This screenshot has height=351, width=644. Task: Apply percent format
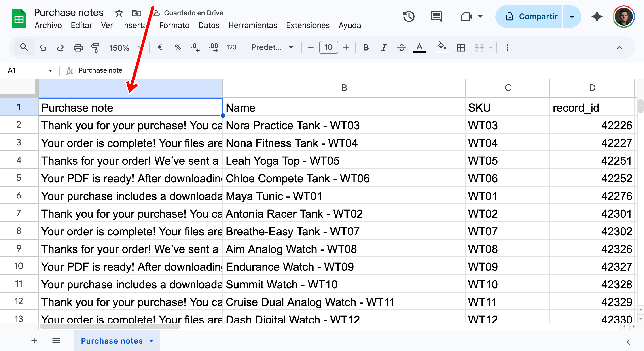[178, 47]
